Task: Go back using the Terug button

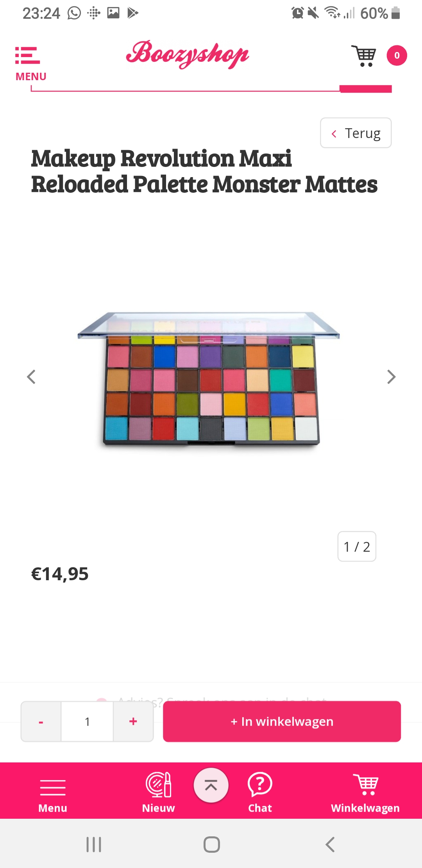Action: (356, 133)
